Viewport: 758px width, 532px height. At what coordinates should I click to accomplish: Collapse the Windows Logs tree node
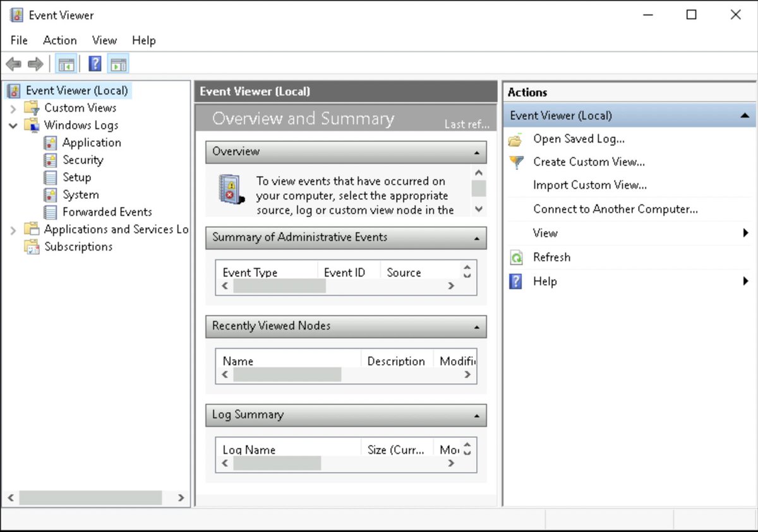coord(13,126)
